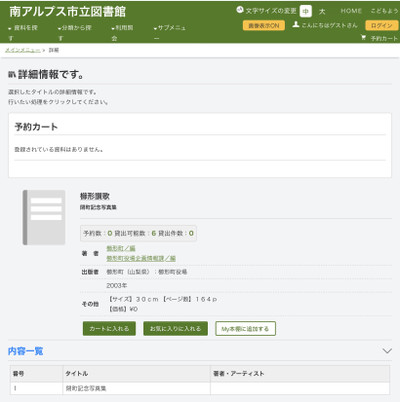Go to the HOME menu item
Screen dimensions: 400x402
pyautogui.click(x=351, y=11)
